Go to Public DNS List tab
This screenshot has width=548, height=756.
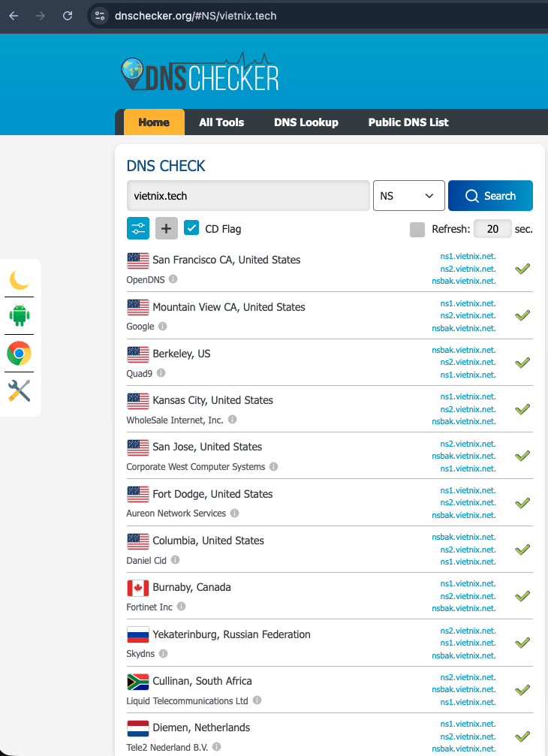[x=408, y=122]
